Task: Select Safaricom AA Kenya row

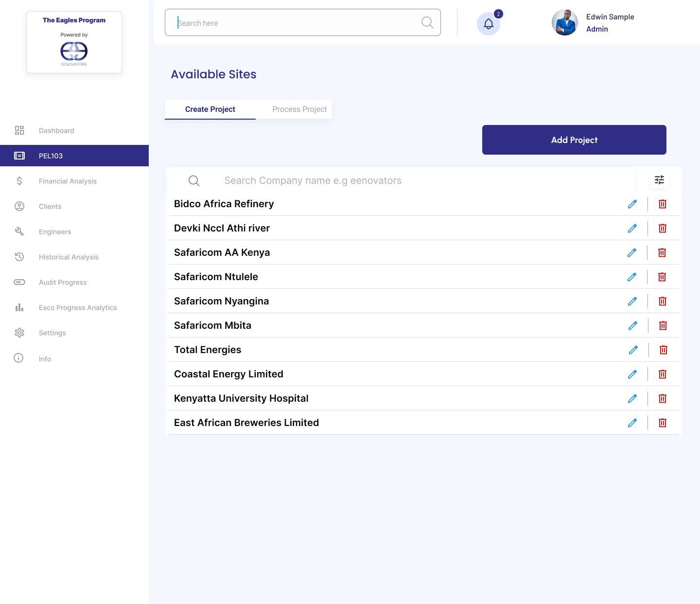Action: (x=423, y=252)
